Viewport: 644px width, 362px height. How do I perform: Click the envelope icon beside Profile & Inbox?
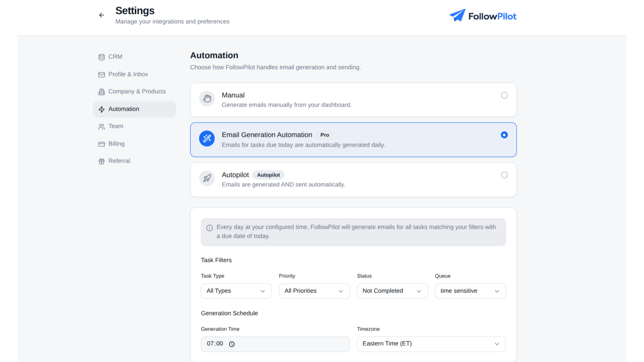pos(101,74)
